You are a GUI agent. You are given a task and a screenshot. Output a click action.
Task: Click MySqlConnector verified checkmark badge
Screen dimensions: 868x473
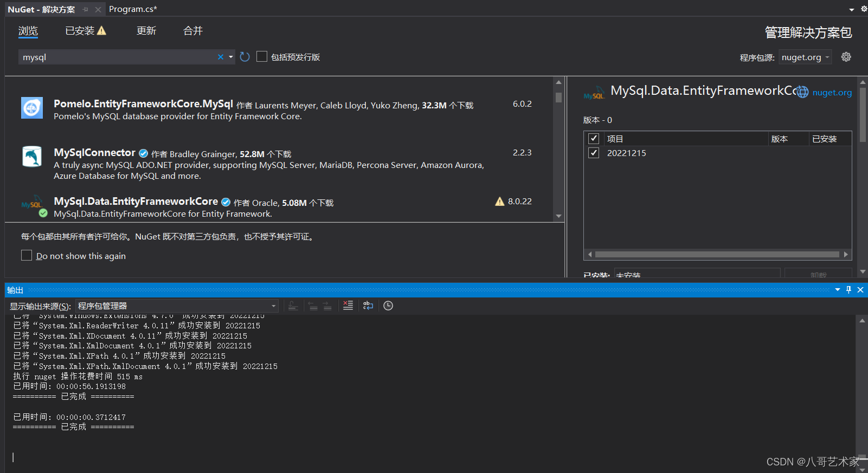coord(144,153)
